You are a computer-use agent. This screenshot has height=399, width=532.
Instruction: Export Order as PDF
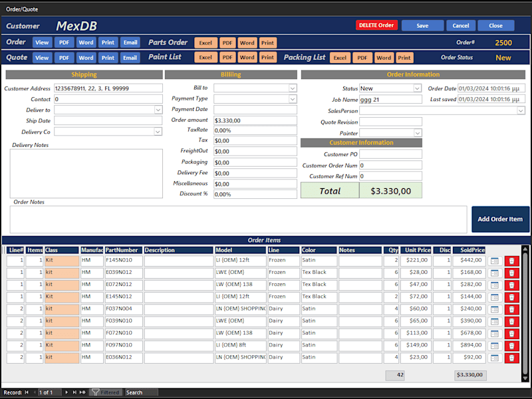(64, 43)
